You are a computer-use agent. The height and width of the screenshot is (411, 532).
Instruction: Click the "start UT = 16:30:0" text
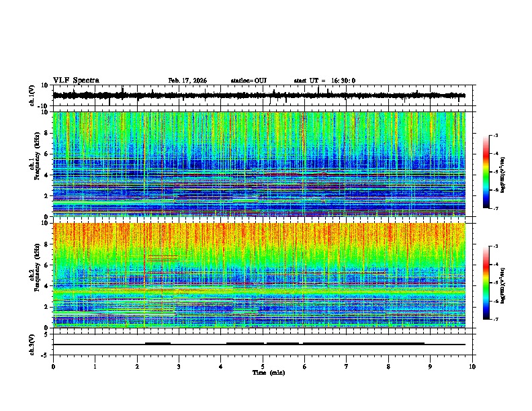pos(324,81)
